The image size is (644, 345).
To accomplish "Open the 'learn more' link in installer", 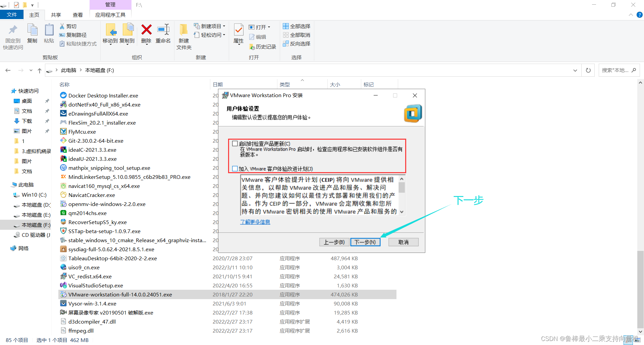I will pos(255,222).
